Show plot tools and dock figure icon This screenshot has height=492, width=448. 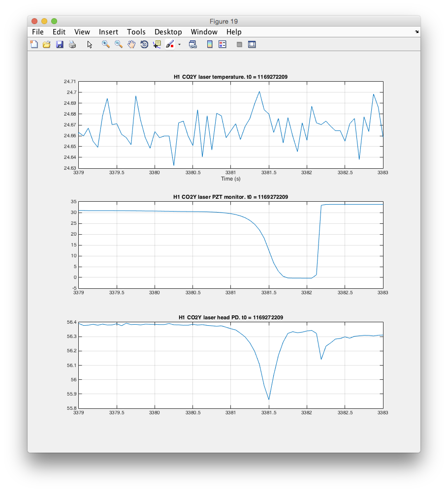coord(252,45)
